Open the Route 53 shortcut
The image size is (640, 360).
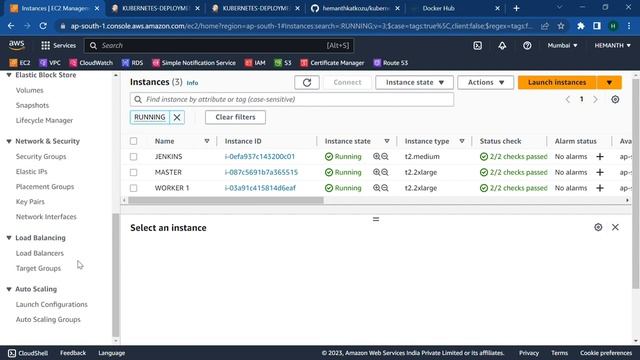pyautogui.click(x=391, y=63)
